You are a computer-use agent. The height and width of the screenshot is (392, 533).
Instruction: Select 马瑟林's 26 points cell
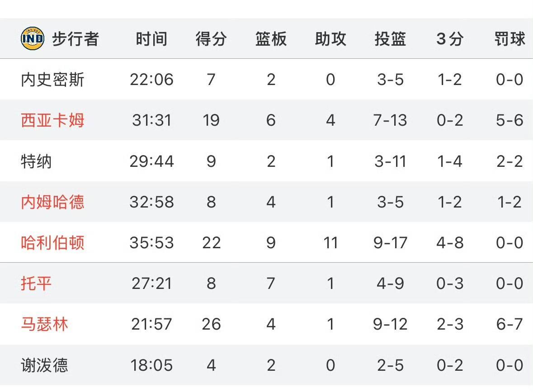pyautogui.click(x=211, y=324)
